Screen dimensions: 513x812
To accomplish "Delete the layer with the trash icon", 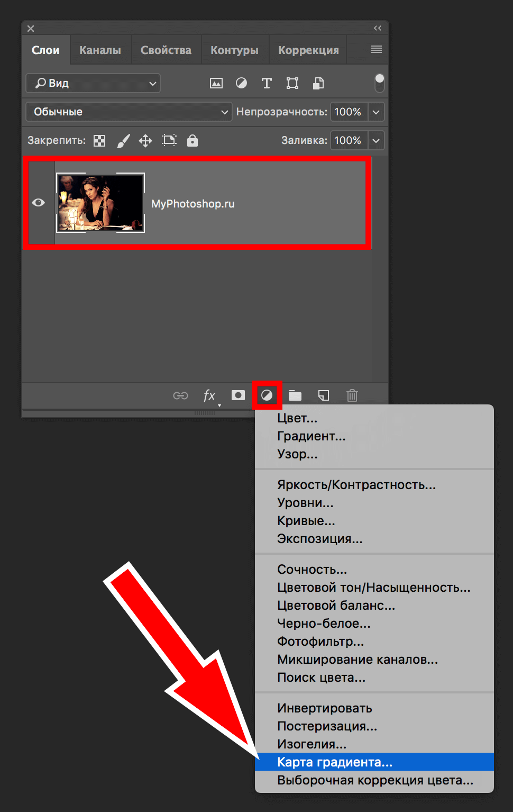I will [352, 395].
